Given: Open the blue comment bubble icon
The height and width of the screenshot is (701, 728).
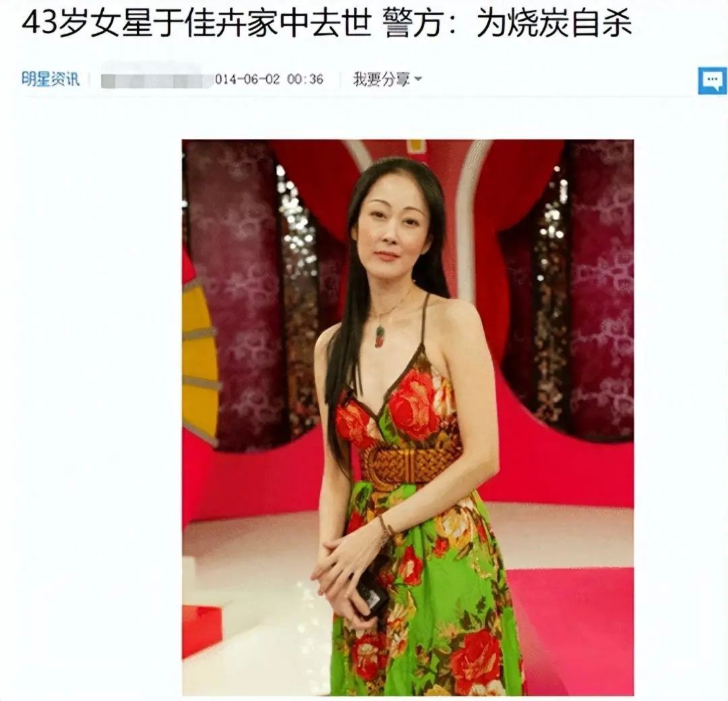Looking at the screenshot, I should point(712,81).
